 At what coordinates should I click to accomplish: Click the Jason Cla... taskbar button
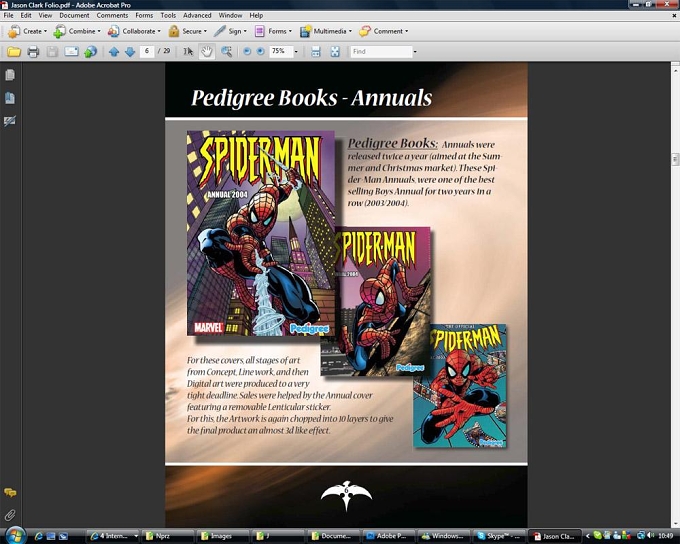tap(554, 536)
